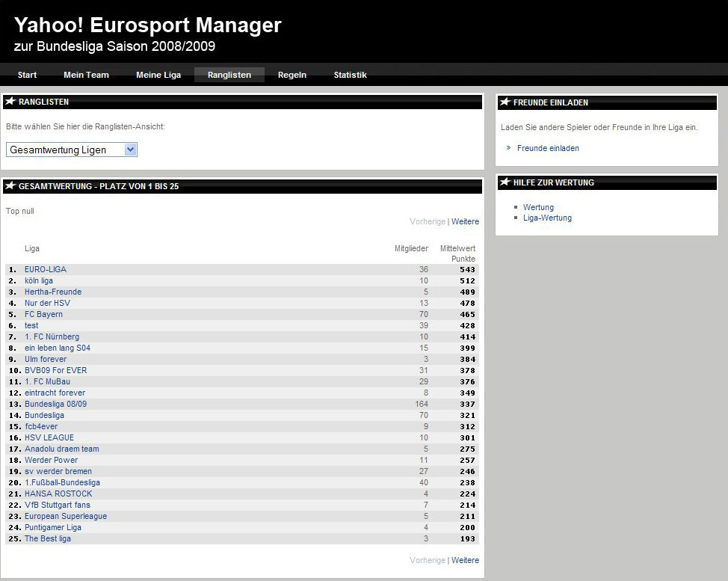Open the Start tab

point(27,75)
